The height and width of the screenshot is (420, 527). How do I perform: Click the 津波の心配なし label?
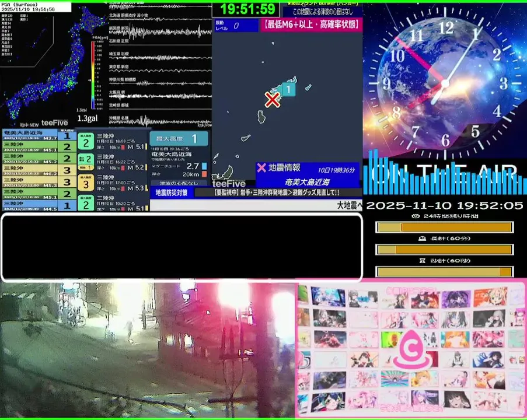(x=179, y=183)
